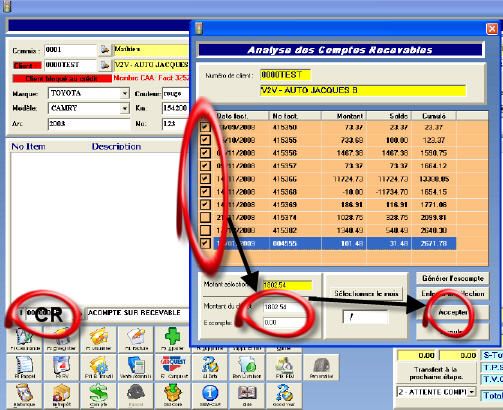Open the calculator Vente comptoir icon
The image size is (503, 410).
(x=136, y=367)
